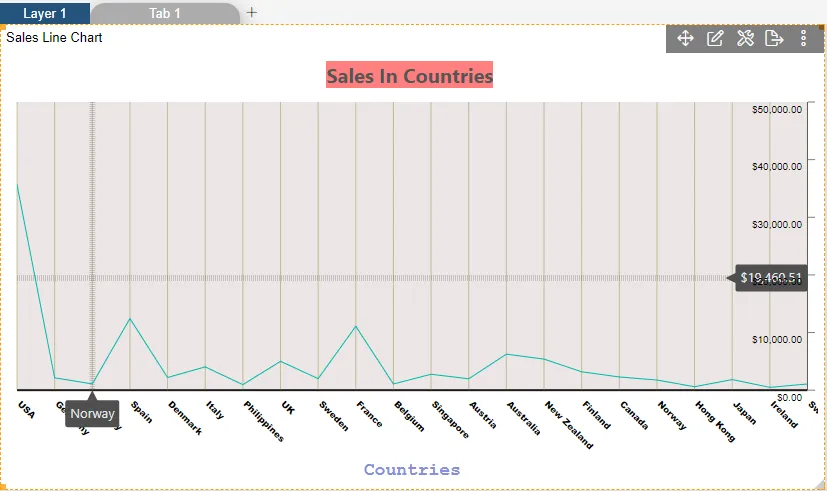Viewport: 827px width, 491px height.
Task: Click the $10,000.00 y-axis label
Action: [776, 339]
